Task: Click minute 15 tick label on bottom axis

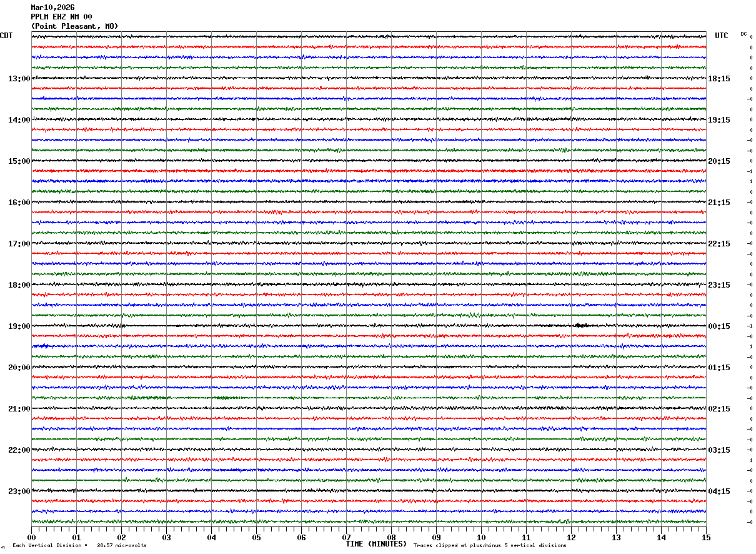Action: tap(706, 537)
